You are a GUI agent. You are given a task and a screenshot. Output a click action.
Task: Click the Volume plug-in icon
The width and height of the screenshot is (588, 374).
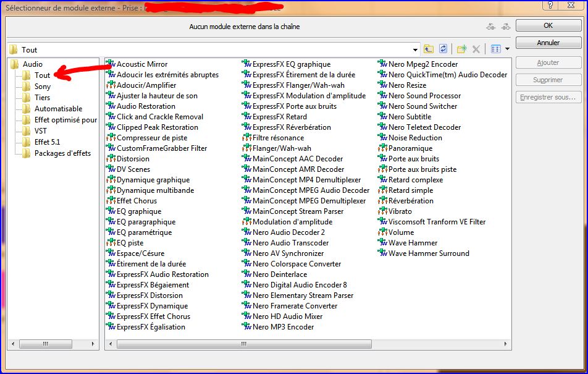[x=382, y=232]
